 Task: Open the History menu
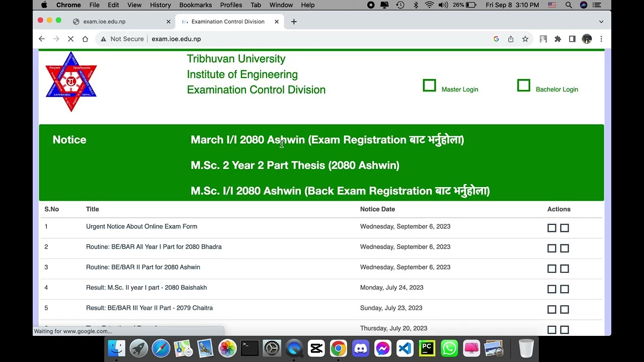click(160, 5)
